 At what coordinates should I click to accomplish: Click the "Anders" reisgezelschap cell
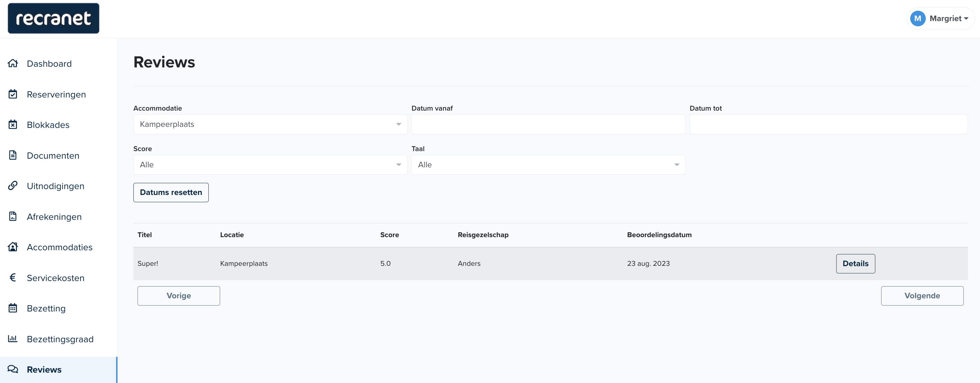tap(469, 263)
